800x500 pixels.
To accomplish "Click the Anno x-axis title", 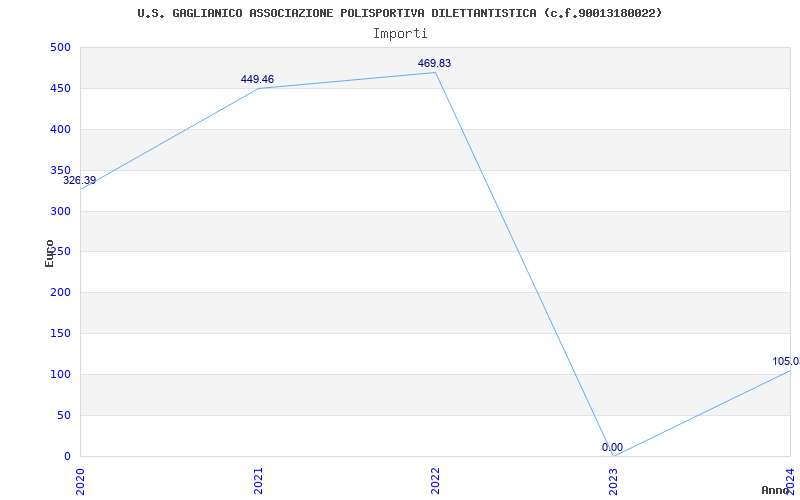I will tap(775, 490).
